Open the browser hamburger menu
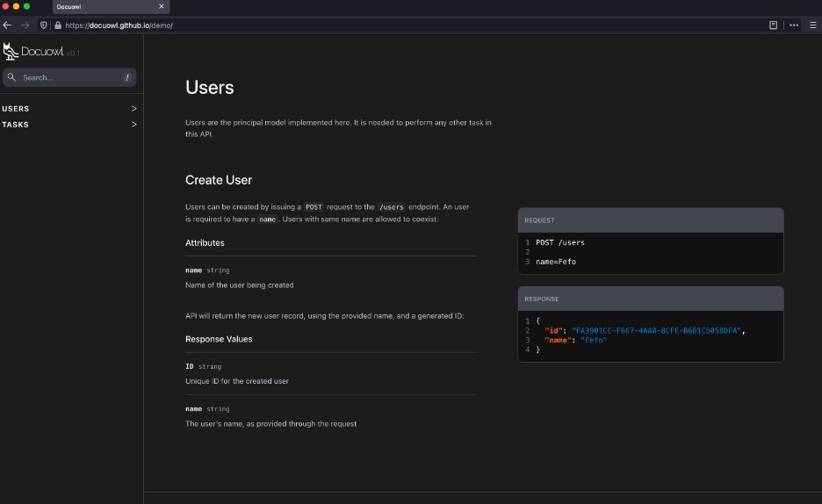The height and width of the screenshot is (504, 822). point(813,25)
